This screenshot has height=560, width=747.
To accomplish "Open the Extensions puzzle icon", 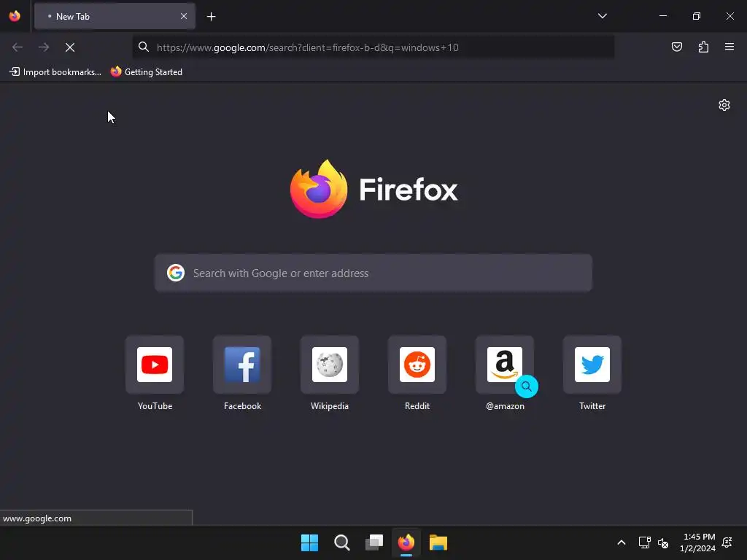I will (x=703, y=47).
